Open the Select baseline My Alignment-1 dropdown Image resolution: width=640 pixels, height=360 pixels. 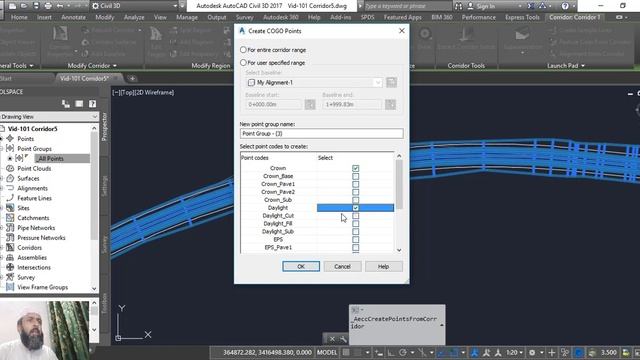[x=378, y=82]
